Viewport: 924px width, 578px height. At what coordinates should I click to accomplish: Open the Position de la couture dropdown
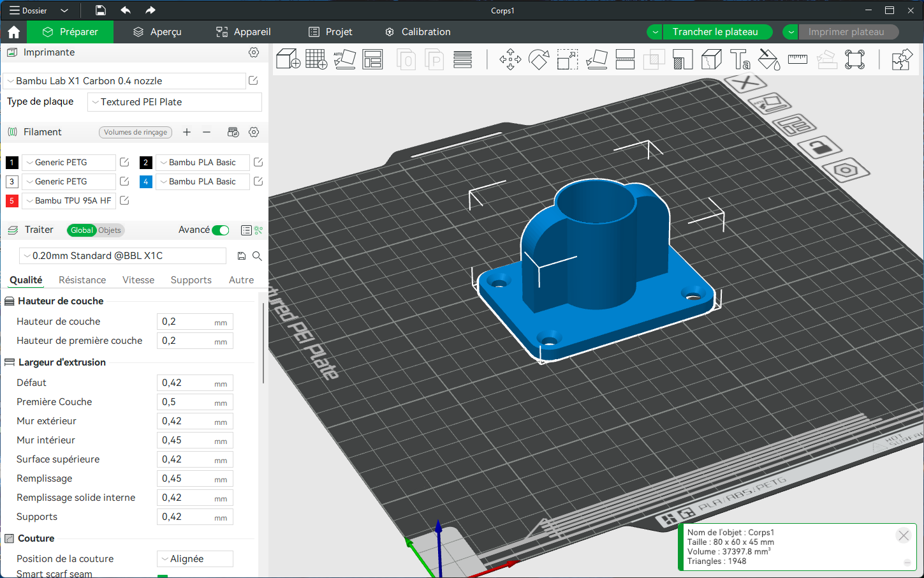click(194, 559)
